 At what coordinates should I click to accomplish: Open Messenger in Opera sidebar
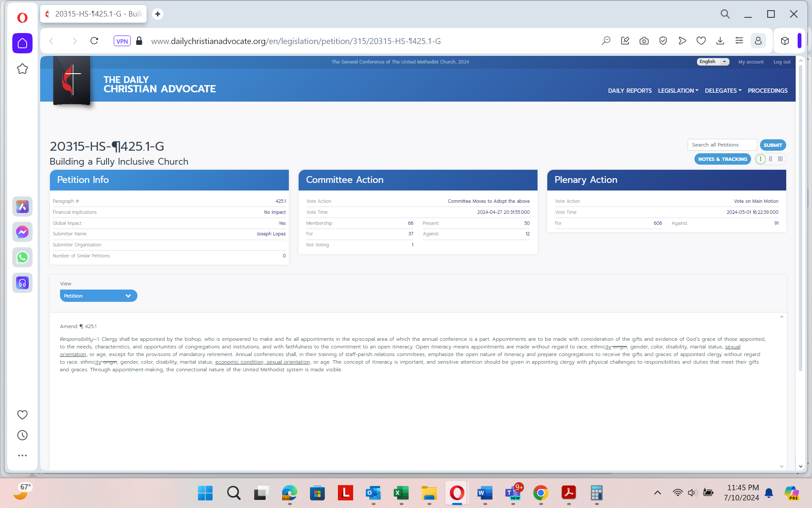(22, 232)
